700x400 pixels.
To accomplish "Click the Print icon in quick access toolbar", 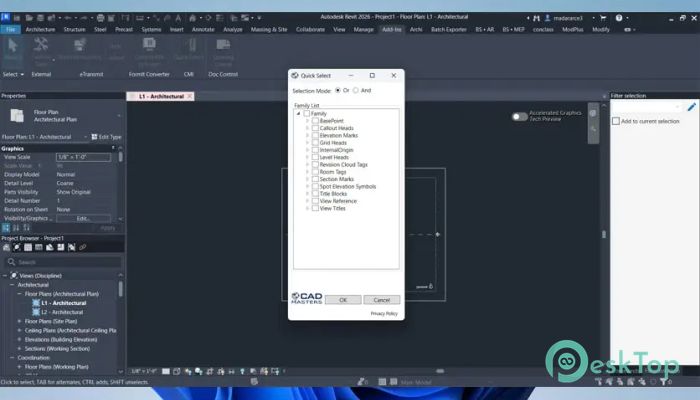I will [100, 18].
